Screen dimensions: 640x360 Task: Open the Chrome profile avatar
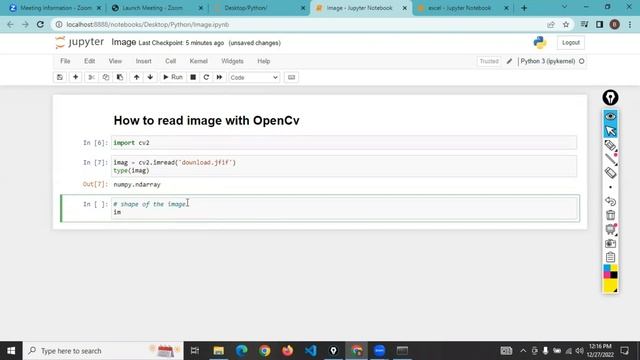click(614, 24)
